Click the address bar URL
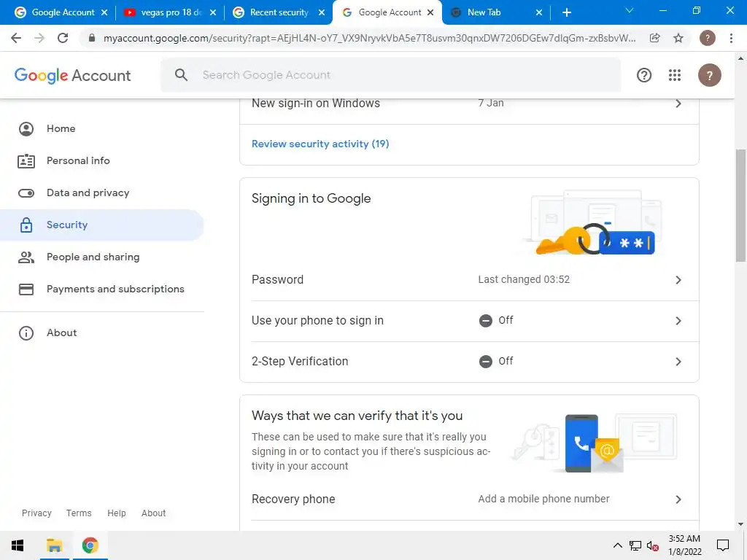The image size is (747, 560). coord(369,38)
